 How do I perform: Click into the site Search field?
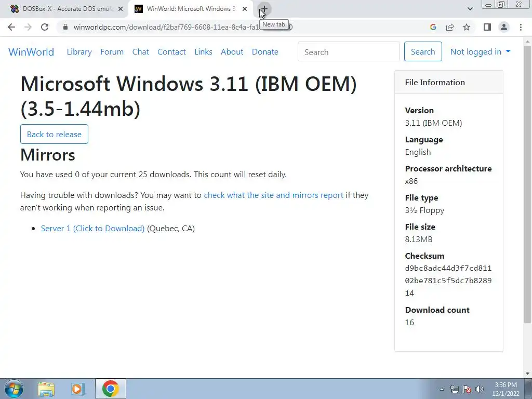click(349, 52)
